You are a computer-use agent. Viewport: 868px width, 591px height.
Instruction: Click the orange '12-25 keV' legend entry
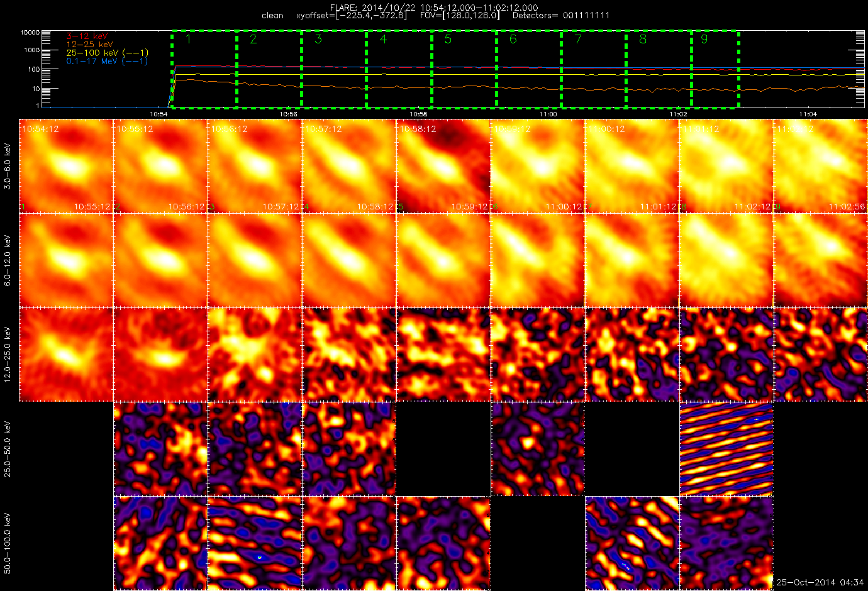tap(90, 45)
